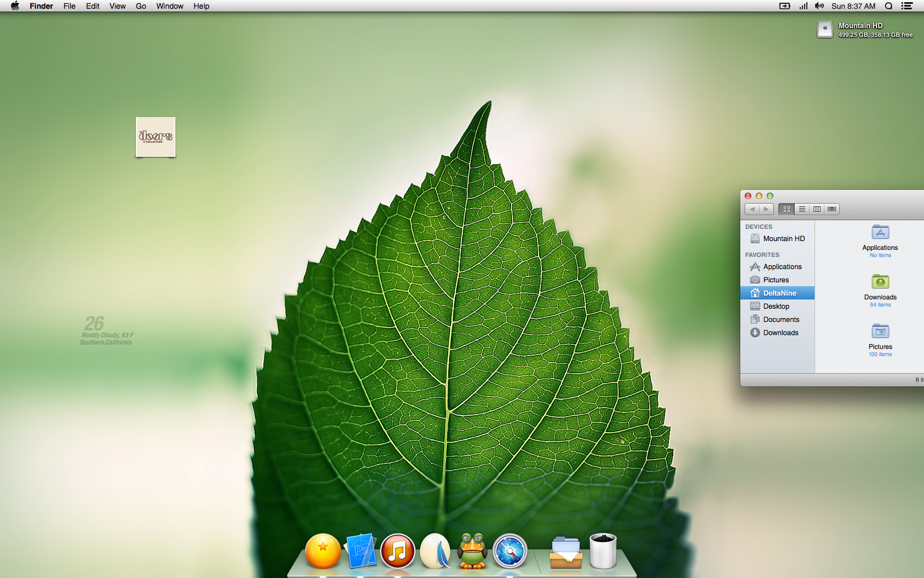
Task: Open the View menu
Action: pos(118,6)
